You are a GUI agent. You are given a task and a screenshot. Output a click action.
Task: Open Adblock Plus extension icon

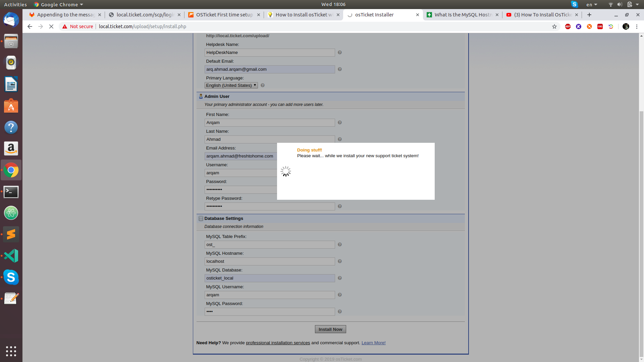pyautogui.click(x=568, y=26)
